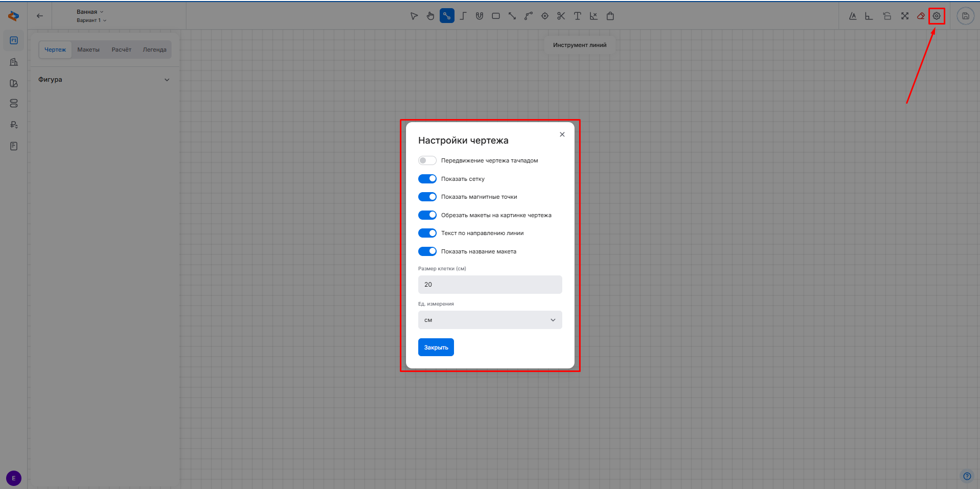980x489 pixels.
Task: Click the fullscreen expand arrows icon
Action: pyautogui.click(x=905, y=16)
